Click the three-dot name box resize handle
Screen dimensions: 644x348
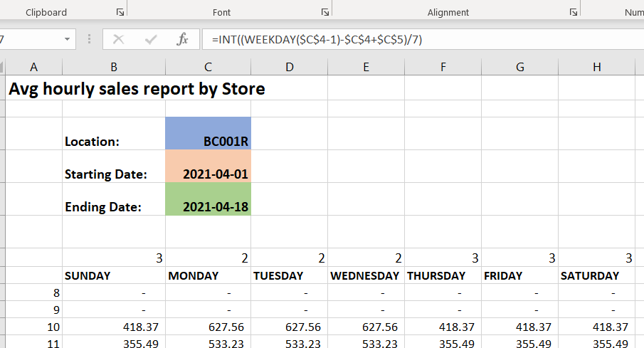pos(89,40)
